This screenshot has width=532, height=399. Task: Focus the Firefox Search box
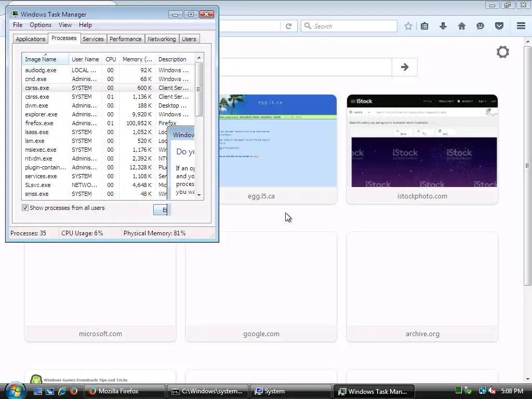pyautogui.click(x=349, y=26)
